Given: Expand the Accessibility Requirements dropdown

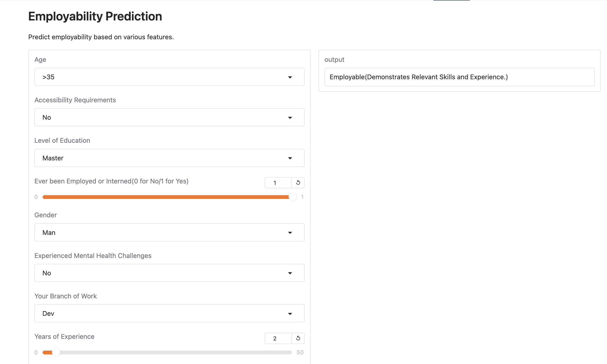Looking at the screenshot, I should [170, 117].
